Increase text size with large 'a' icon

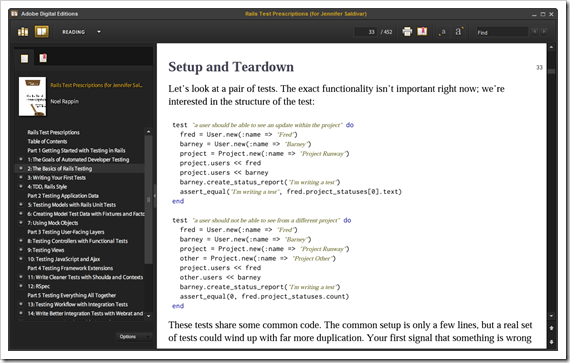pos(458,32)
